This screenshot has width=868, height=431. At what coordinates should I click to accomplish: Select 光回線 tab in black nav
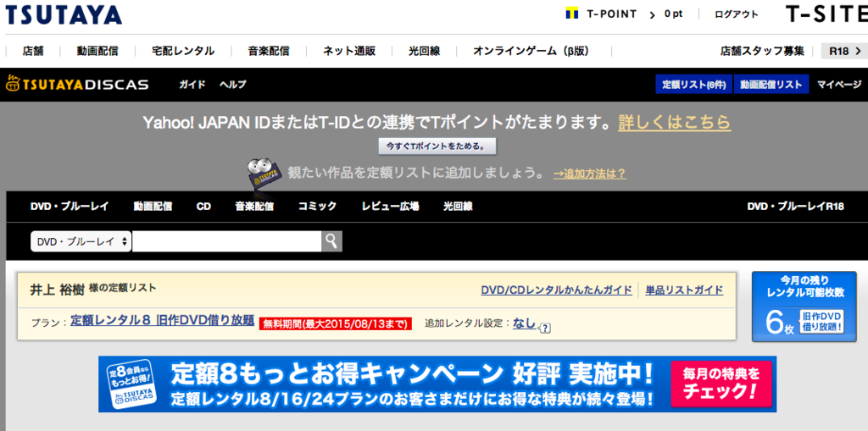click(x=458, y=207)
